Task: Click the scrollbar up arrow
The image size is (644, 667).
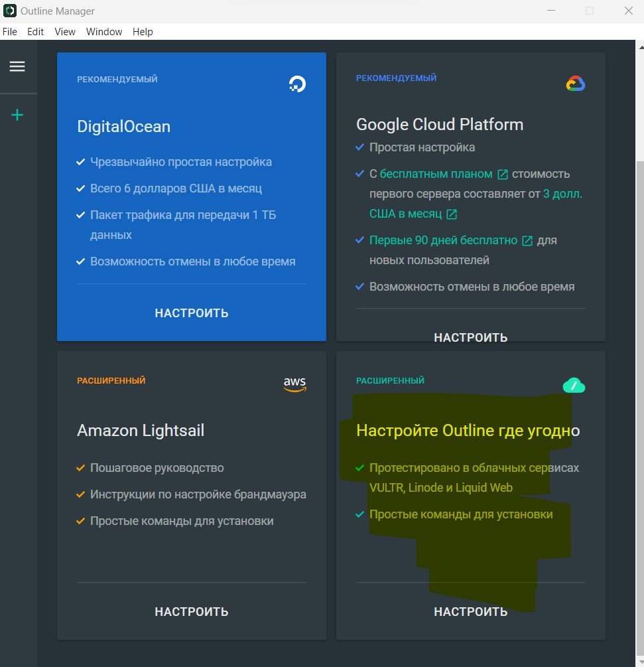Action: pos(640,47)
